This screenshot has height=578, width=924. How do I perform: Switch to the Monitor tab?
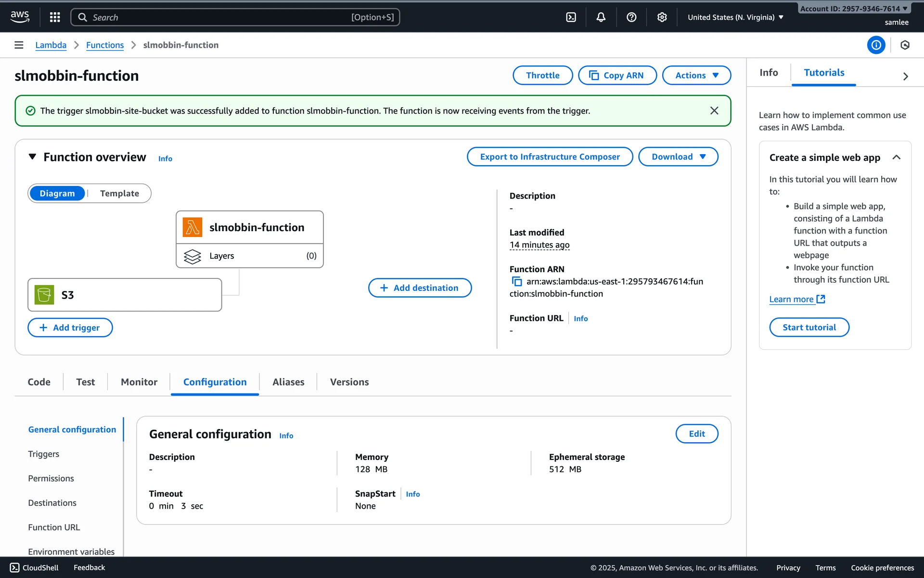click(139, 382)
